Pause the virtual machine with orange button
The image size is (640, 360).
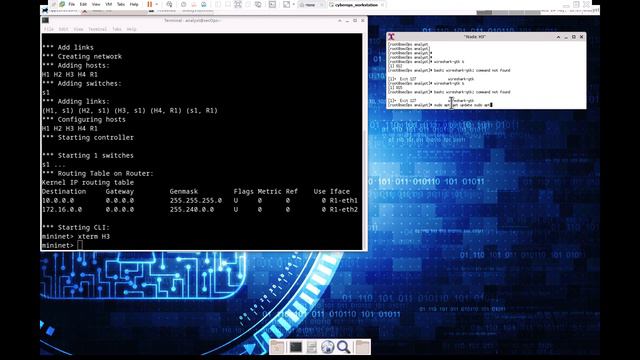149,4
